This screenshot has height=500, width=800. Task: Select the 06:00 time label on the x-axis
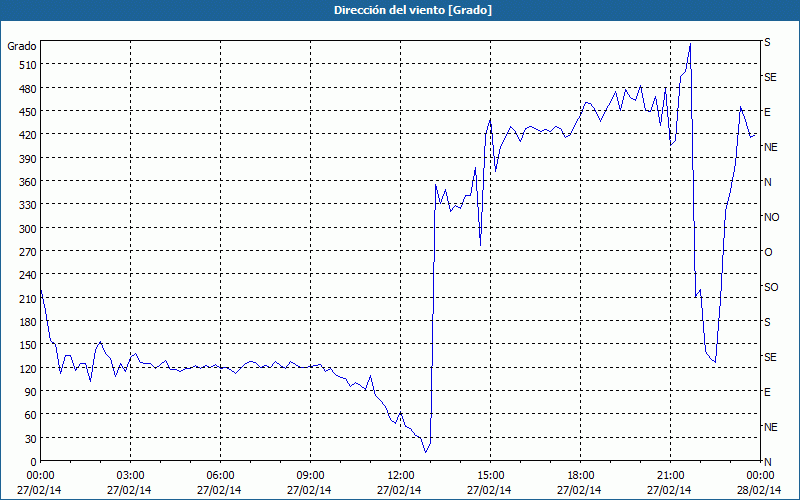coord(219,476)
